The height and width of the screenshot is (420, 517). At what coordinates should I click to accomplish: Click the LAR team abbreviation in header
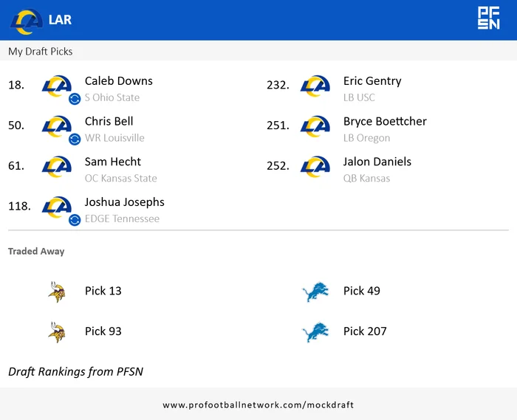(60, 20)
